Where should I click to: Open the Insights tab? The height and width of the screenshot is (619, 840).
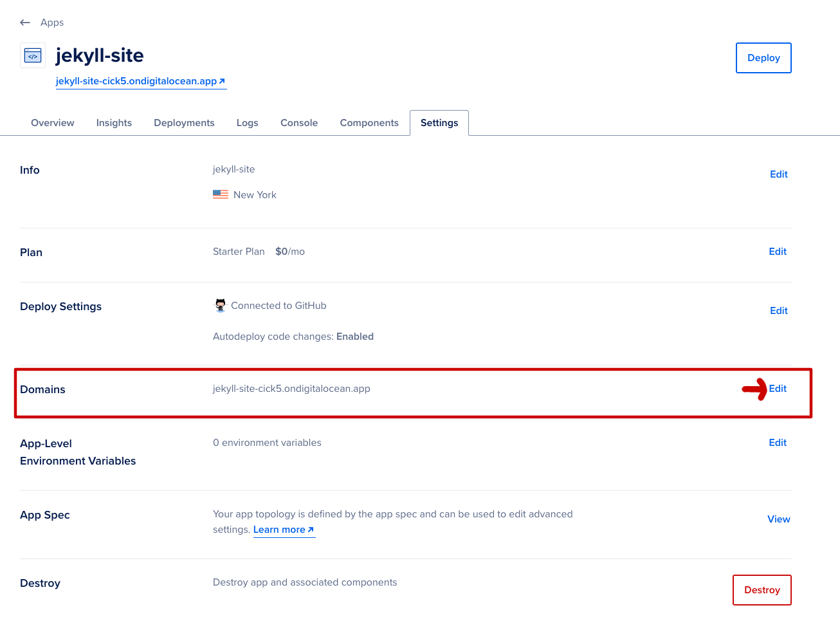[x=114, y=123]
